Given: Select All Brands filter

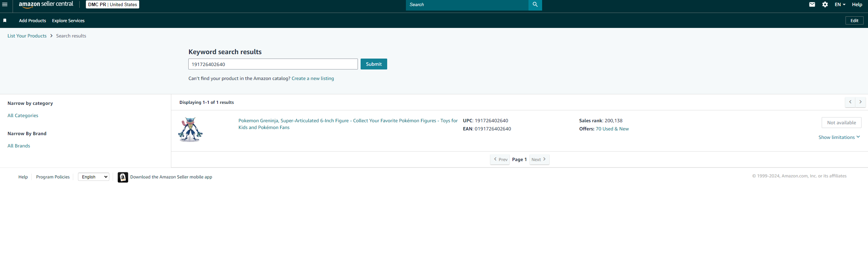Looking at the screenshot, I should click(x=19, y=146).
